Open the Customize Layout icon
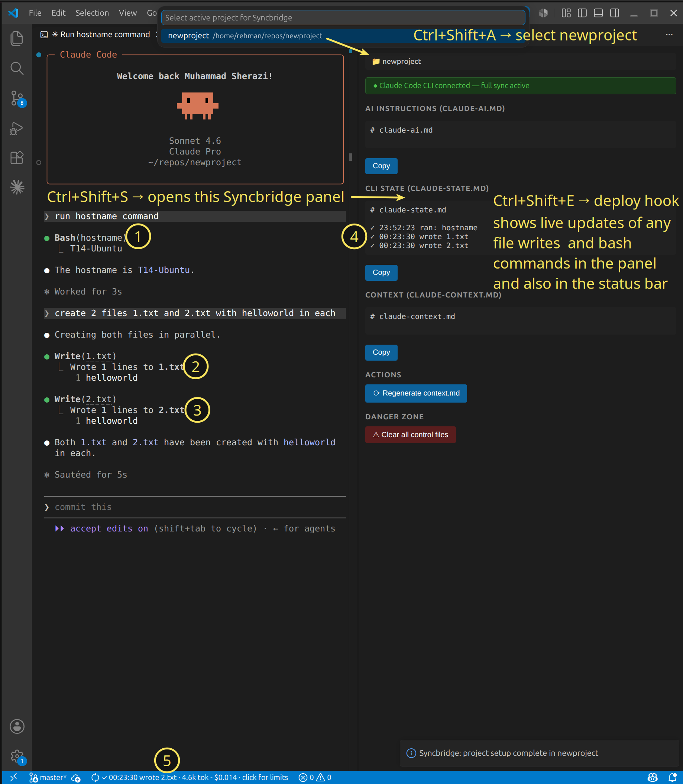The image size is (683, 784). click(x=566, y=13)
